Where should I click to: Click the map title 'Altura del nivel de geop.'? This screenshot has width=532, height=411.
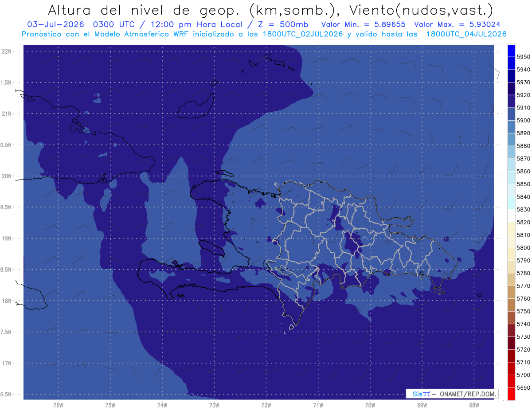pyautogui.click(x=145, y=10)
